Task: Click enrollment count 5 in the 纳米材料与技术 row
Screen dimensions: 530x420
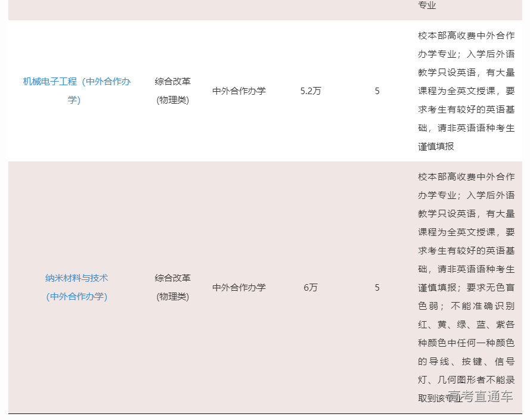Action: click(x=377, y=288)
